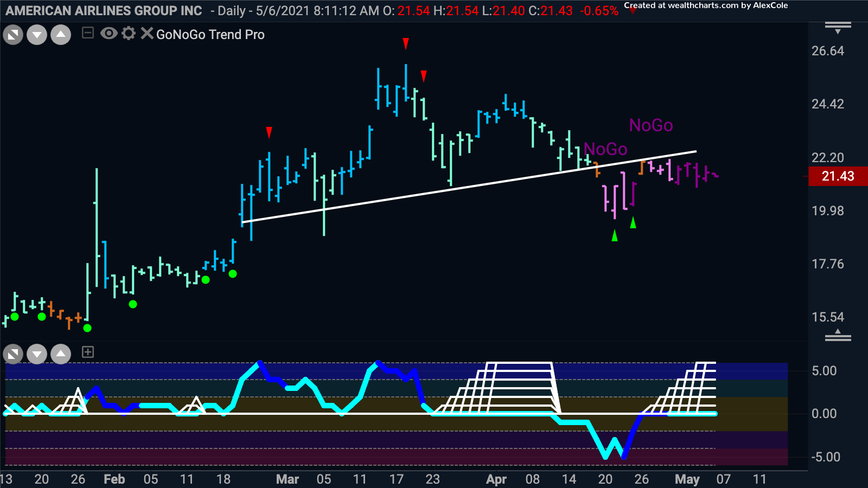Click the -5.00 oscillator axis label
868x488 pixels.
(x=825, y=457)
